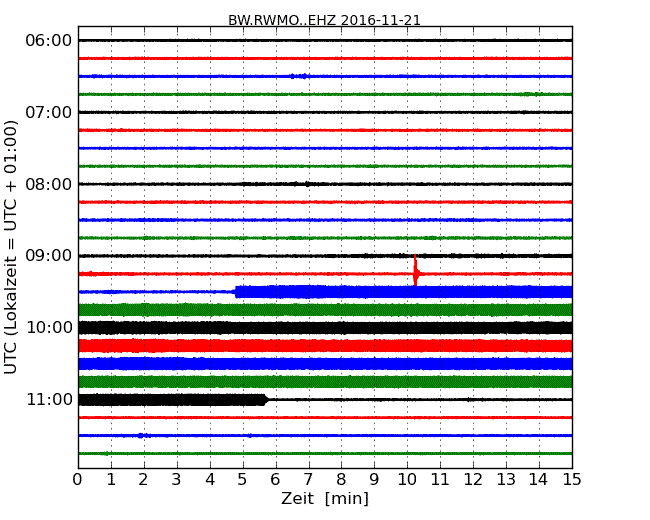Select the 09:00 time label

click(49, 256)
